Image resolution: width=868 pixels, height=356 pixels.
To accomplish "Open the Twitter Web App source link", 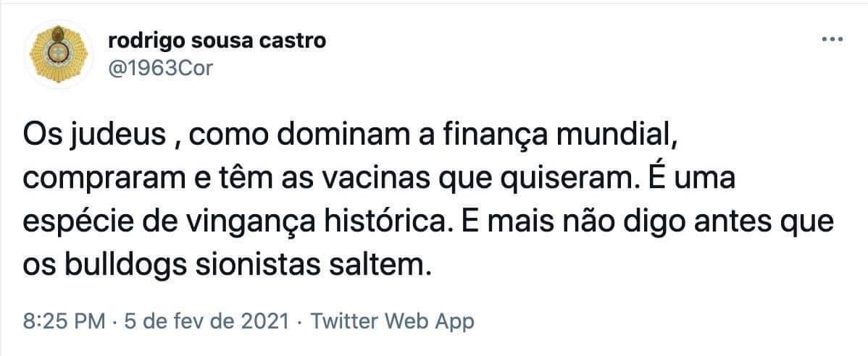I will pos(392,321).
